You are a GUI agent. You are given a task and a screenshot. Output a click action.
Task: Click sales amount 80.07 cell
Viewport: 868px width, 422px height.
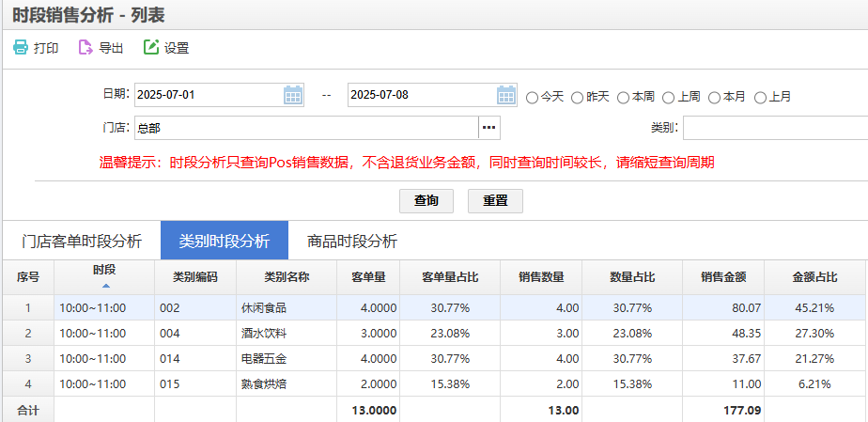pos(723,307)
